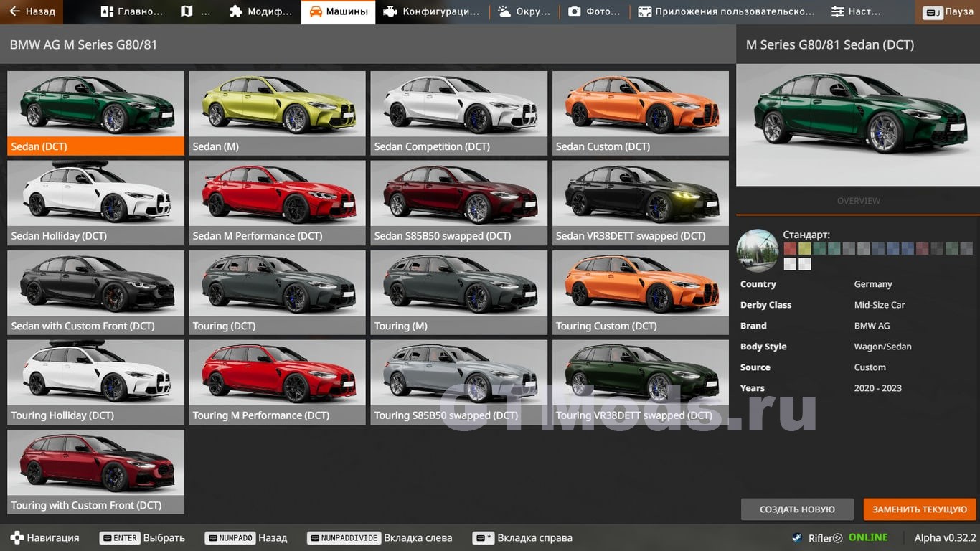Click the sliders settings icon
Screen dimensions: 980x551
tap(837, 11)
